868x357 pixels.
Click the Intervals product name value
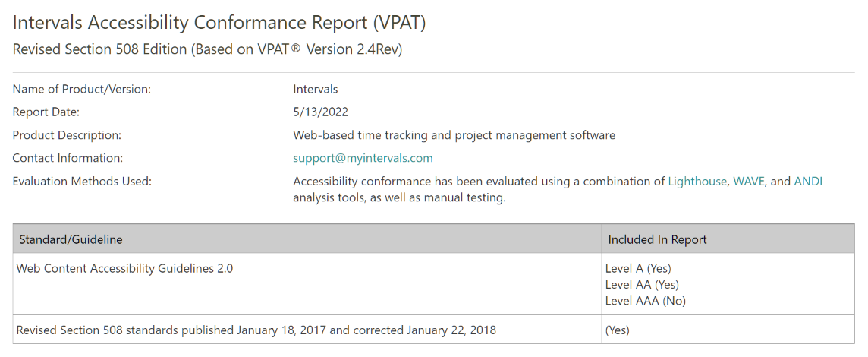point(315,90)
